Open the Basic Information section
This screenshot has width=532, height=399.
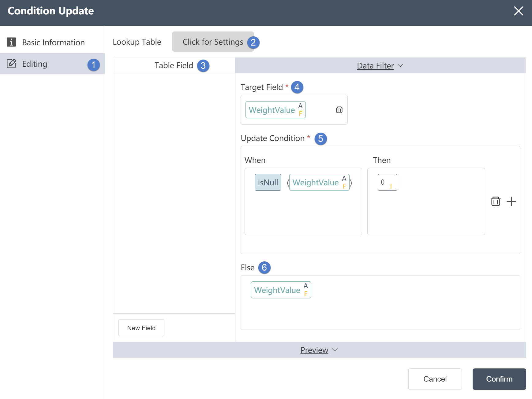tap(52, 42)
